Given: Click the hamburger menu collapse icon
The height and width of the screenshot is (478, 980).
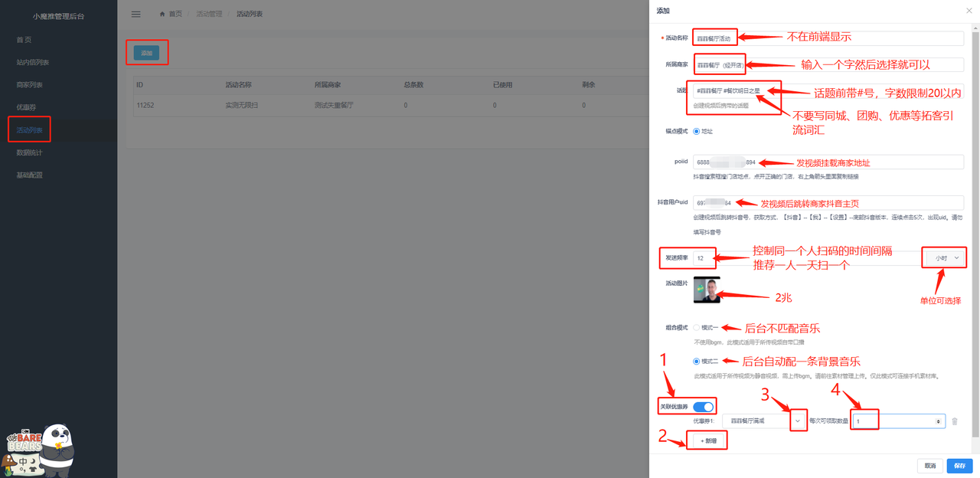Looking at the screenshot, I should [136, 14].
